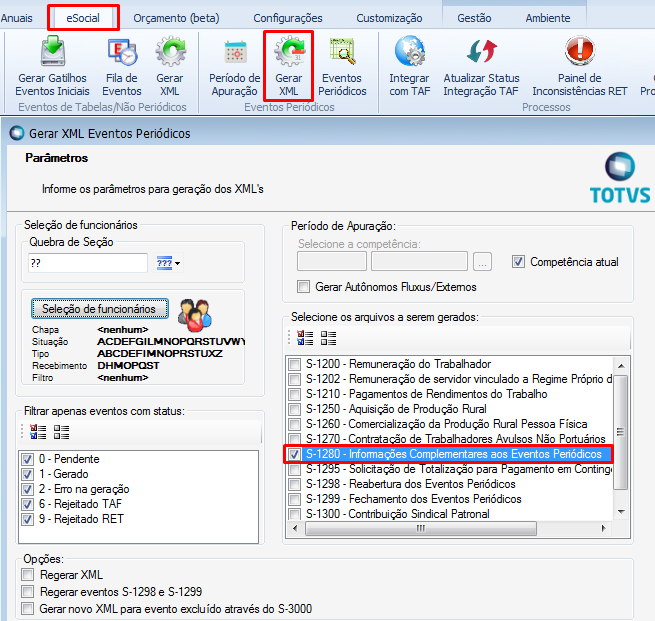The height and width of the screenshot is (621, 655).
Task: Click Seleção de funcionários button
Action: coord(100,309)
